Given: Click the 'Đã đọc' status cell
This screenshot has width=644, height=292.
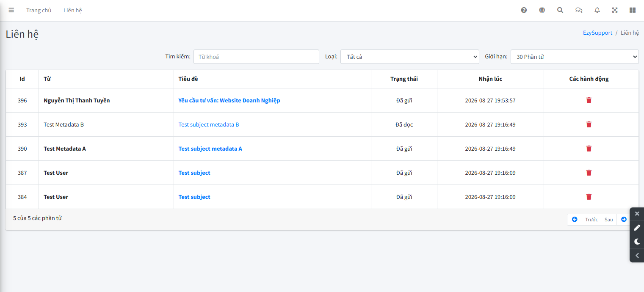Looking at the screenshot, I should pos(404,124).
